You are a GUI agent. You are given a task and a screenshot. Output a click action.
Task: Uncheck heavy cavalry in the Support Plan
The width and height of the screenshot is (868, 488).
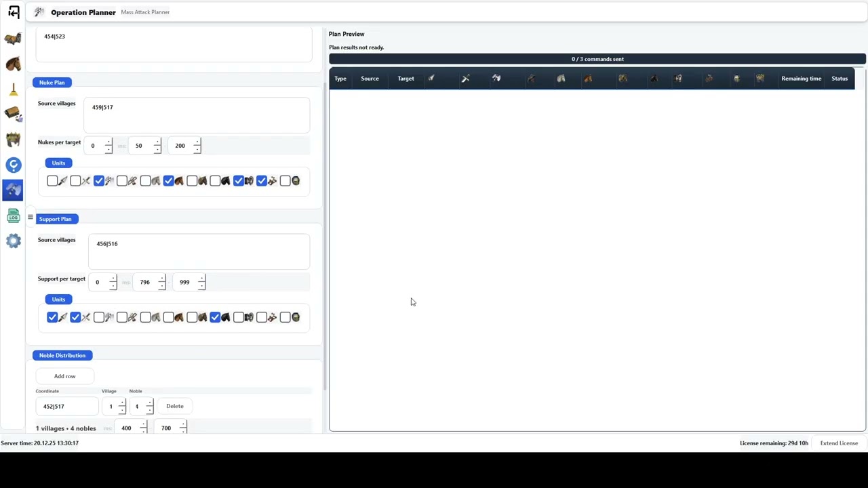click(x=215, y=317)
